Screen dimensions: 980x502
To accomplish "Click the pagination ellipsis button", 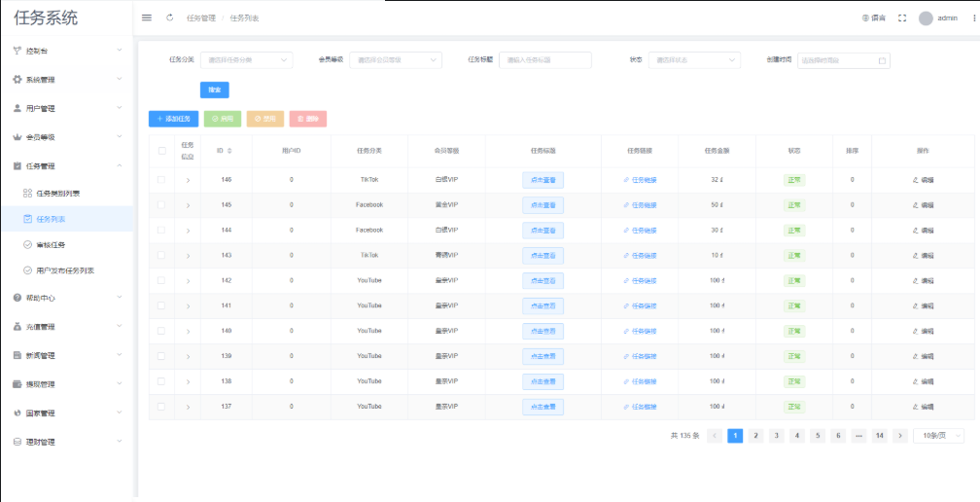I will pyautogui.click(x=858, y=436).
